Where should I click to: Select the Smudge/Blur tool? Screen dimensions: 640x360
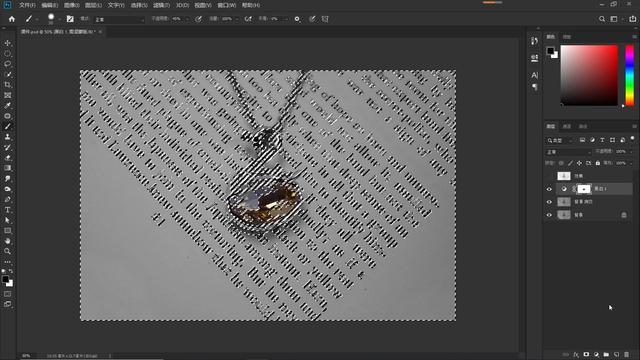(x=7, y=178)
